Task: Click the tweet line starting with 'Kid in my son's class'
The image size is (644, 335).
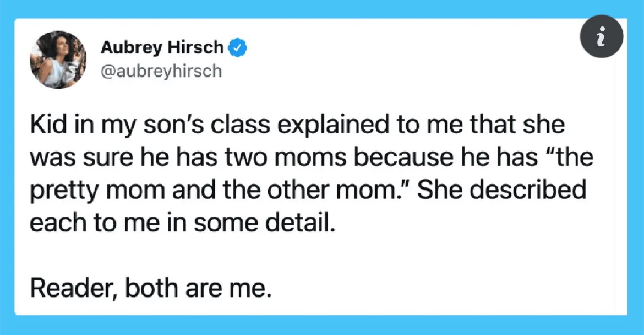Action: point(297,125)
